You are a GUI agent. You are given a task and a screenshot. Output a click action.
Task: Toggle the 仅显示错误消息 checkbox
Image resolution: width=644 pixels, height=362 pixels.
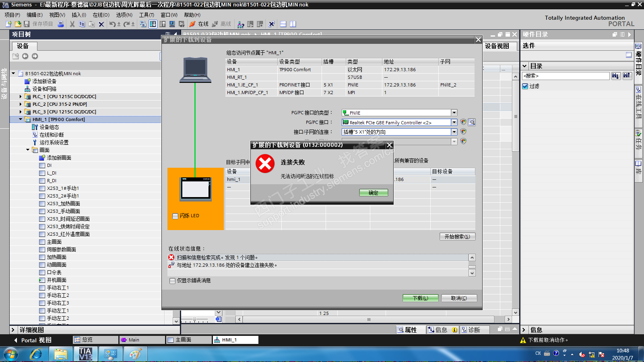173,281
